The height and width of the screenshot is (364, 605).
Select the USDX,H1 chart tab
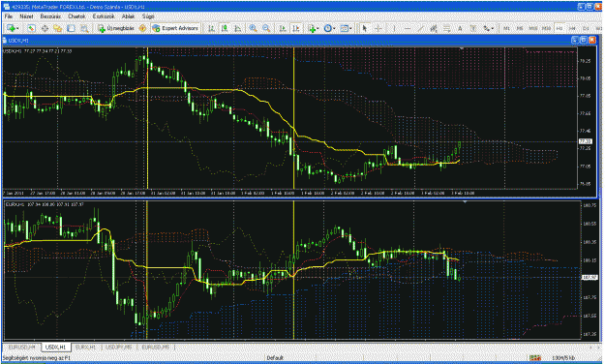click(55, 347)
